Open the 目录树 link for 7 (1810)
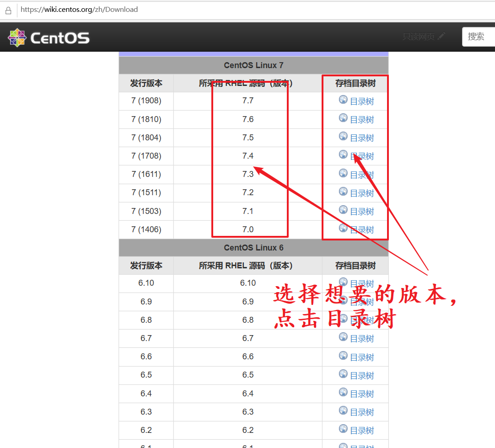The height and width of the screenshot is (448, 495). (x=362, y=120)
